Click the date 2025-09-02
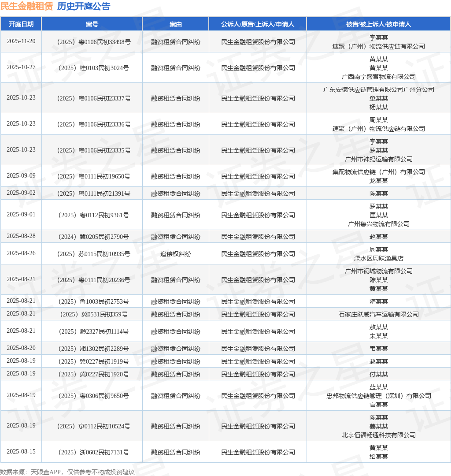The image size is (451, 476). coord(21,193)
